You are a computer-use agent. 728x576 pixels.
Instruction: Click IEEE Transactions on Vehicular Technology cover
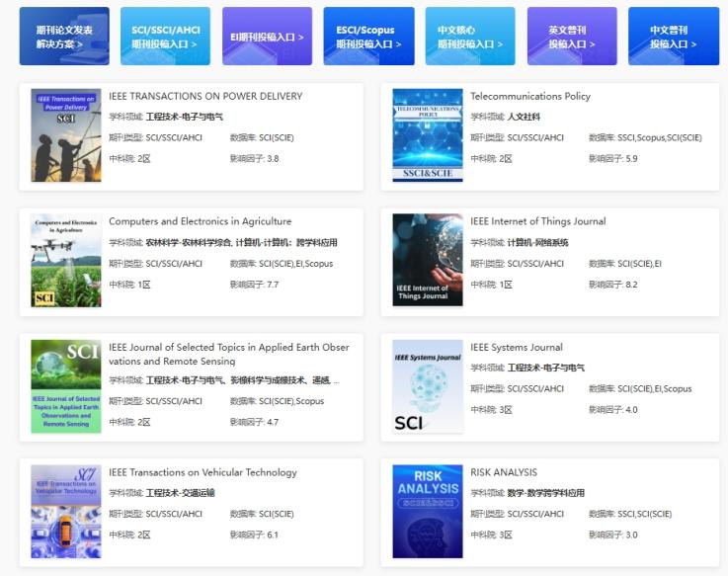65,512
